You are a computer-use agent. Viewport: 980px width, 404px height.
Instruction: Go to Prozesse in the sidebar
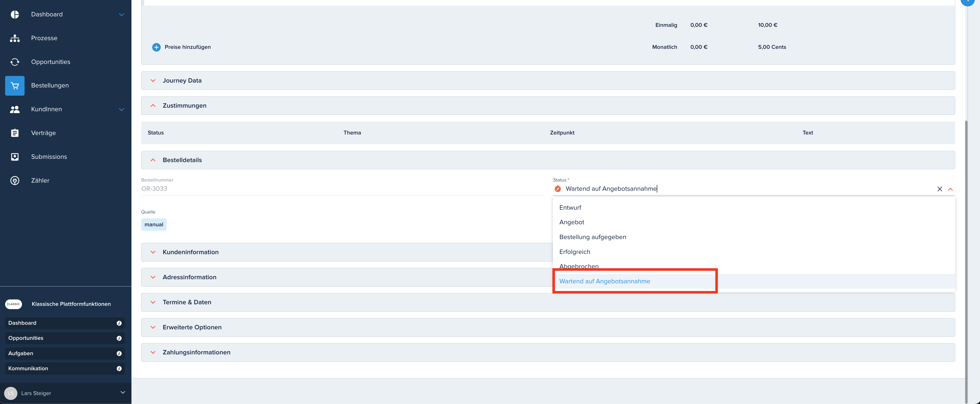44,38
